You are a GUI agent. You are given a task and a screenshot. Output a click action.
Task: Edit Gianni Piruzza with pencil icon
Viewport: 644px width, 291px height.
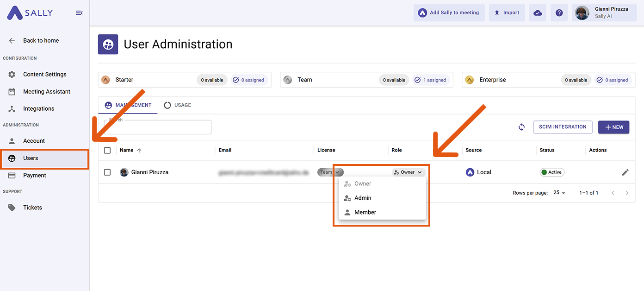[x=625, y=172]
